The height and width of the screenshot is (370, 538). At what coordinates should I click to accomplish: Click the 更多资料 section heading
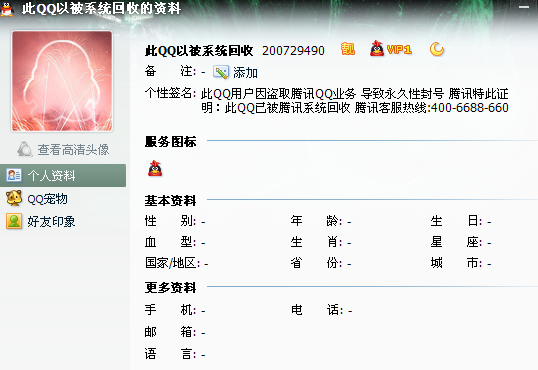tap(170, 287)
